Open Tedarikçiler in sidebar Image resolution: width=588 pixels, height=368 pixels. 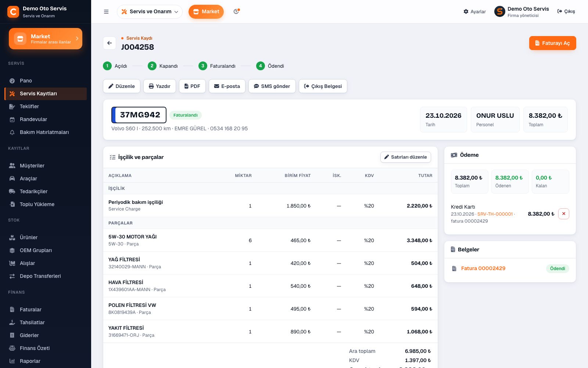(x=46, y=191)
